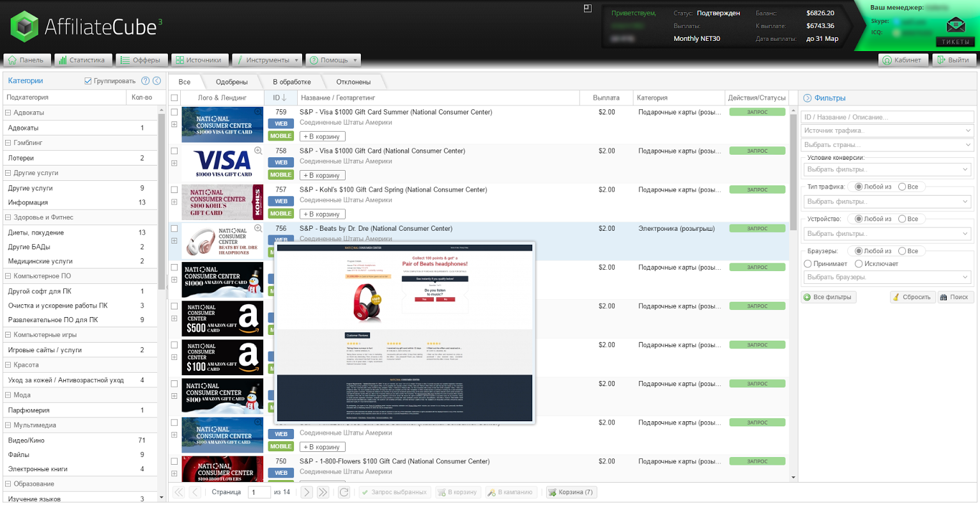980x505 pixels.
Task: Collapse the Адвокаты category group
Action: [x=8, y=113]
